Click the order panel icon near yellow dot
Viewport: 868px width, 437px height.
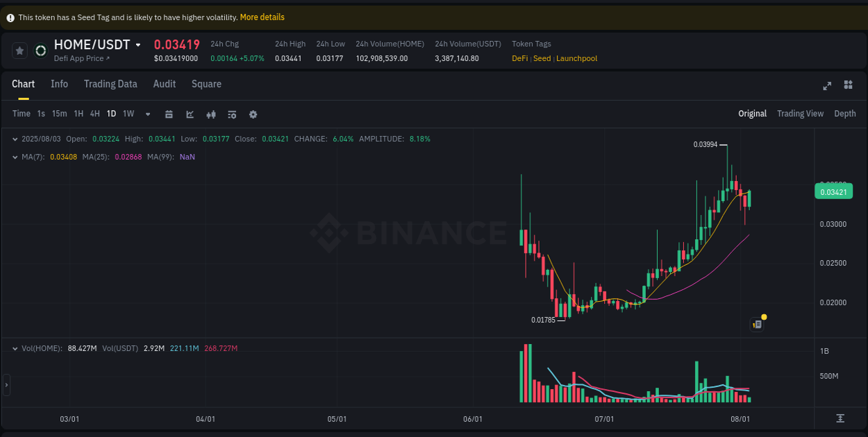pos(756,324)
